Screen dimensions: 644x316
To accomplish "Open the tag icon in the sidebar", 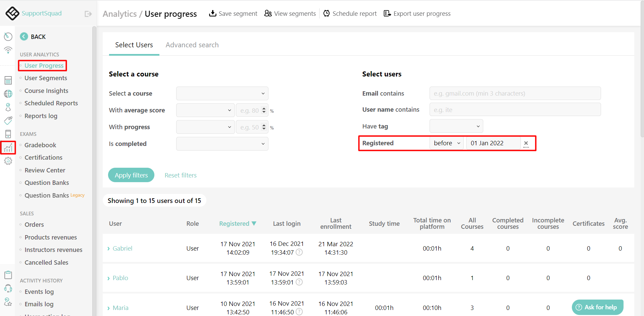I will (8, 120).
